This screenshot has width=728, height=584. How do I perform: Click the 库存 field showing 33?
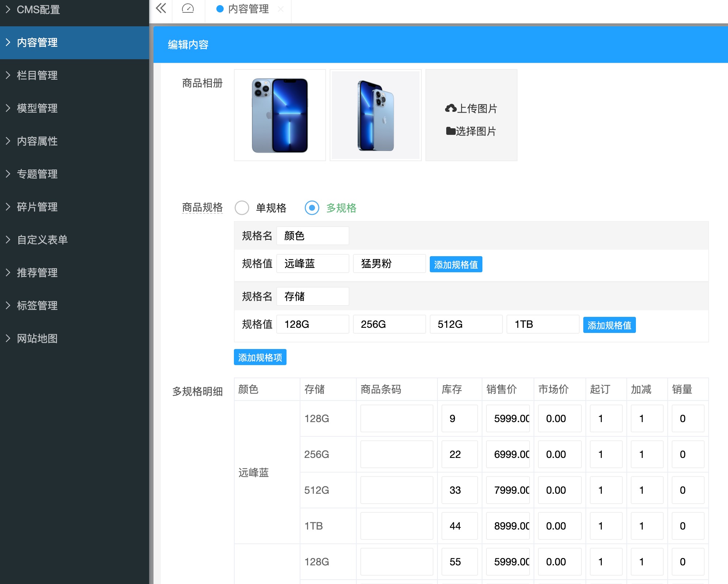click(460, 490)
